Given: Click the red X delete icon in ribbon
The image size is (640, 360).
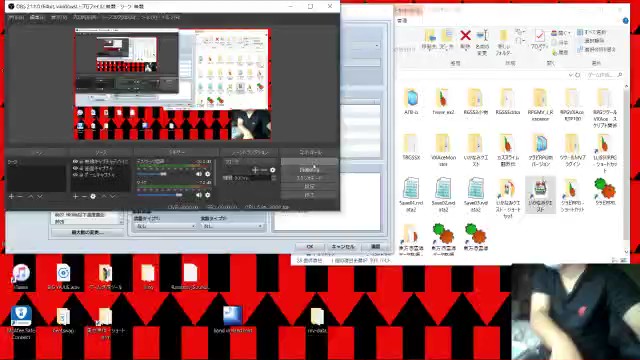Looking at the screenshot, I should pyautogui.click(x=465, y=36).
